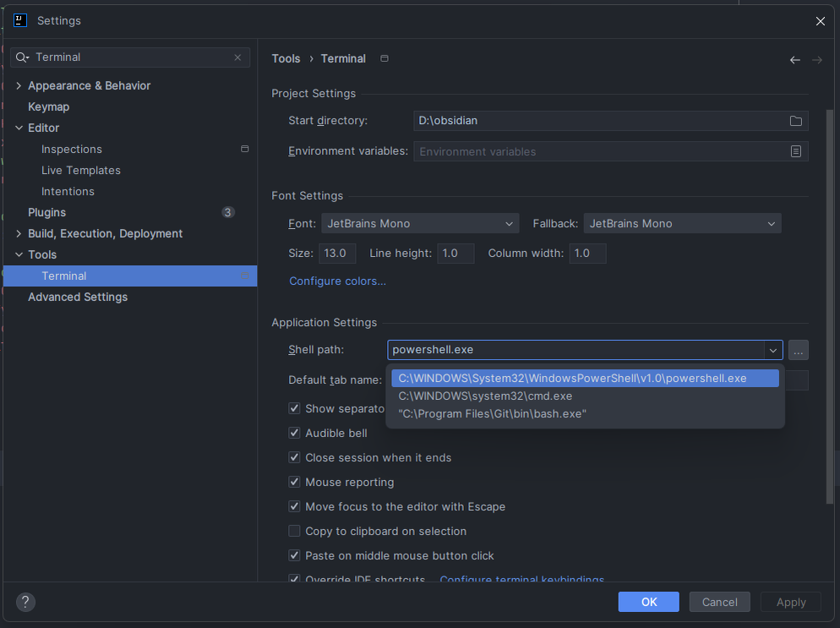Select cmd.exe from the shell path list
This screenshot has height=628, width=840.
(x=485, y=396)
